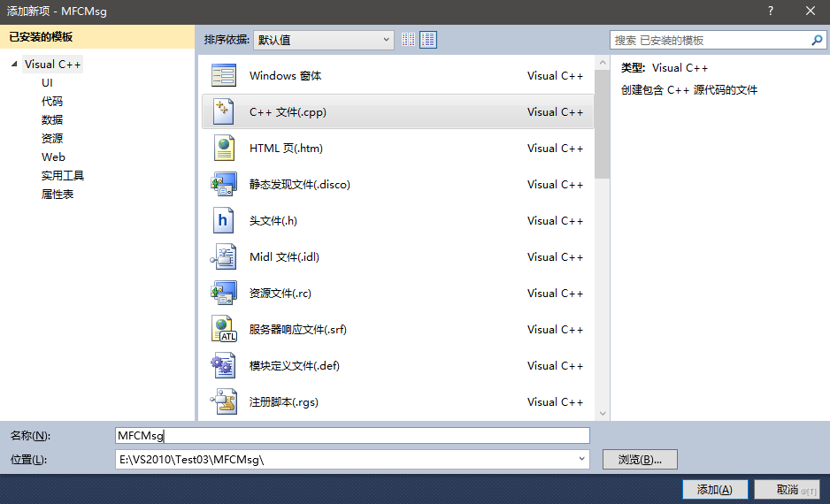Select the 头文件(.h) header icon
This screenshot has height=504, width=830.
(x=223, y=220)
